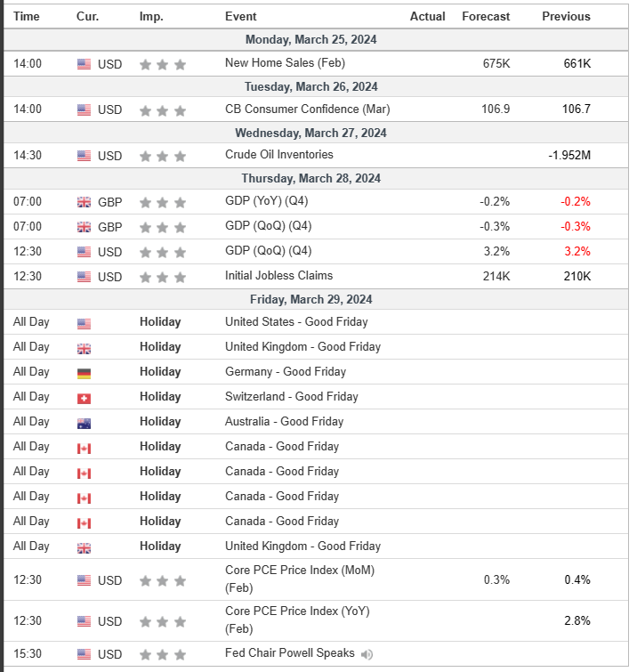Click the Switzerland - Good Friday holiday entry
Screen dimensions: 637x672
pos(291,397)
